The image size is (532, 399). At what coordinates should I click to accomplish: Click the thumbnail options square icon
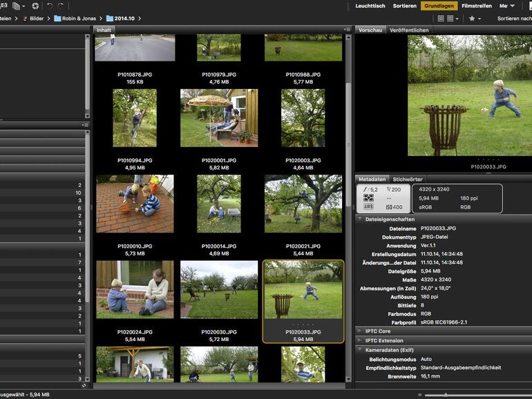(x=450, y=19)
